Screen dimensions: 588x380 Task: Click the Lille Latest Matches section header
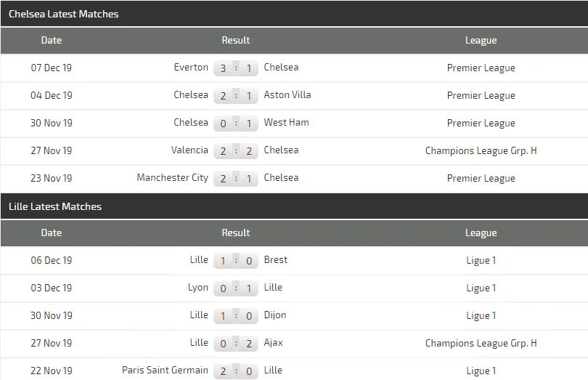coord(55,206)
